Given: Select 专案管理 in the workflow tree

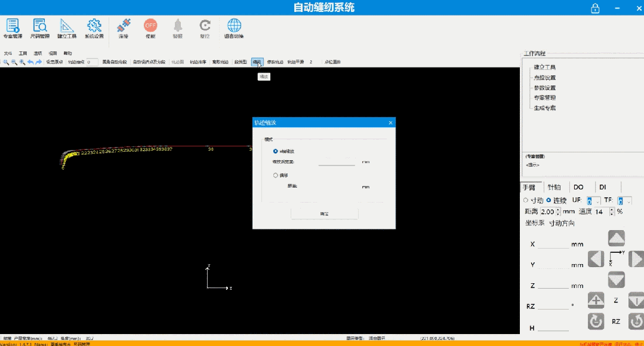Looking at the screenshot, I should coord(544,97).
